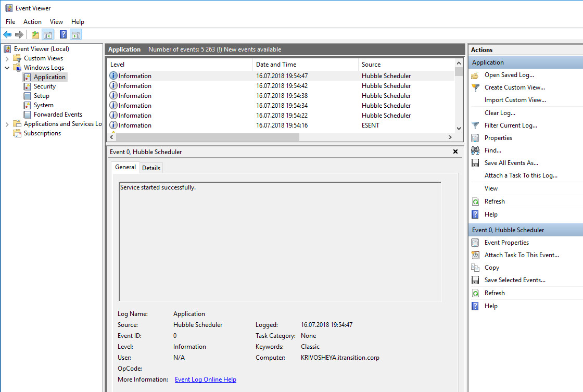The width and height of the screenshot is (583, 392).
Task: Collapse the Windows Logs tree node
Action: click(x=7, y=68)
